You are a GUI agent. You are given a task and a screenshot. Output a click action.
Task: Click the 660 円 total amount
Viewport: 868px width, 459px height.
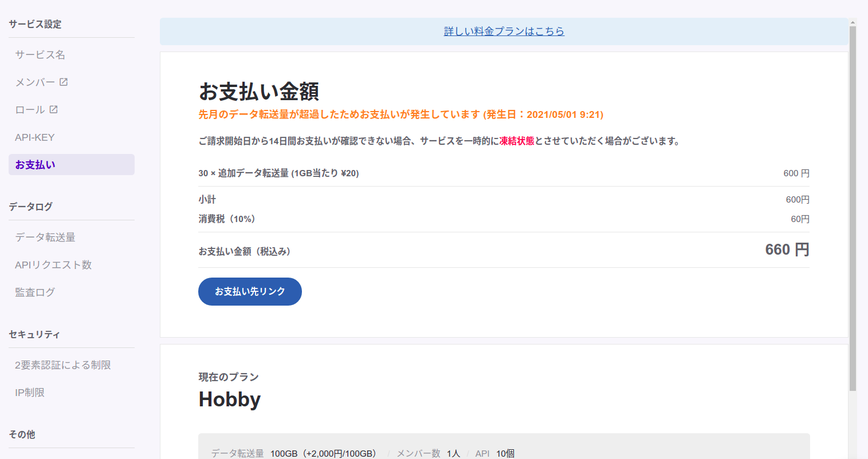tap(787, 250)
